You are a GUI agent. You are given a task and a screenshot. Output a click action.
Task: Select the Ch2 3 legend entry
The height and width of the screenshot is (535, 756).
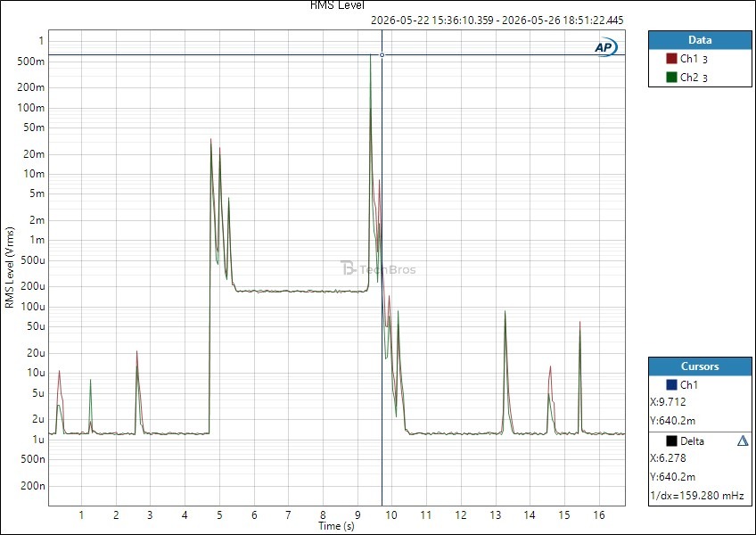694,78
